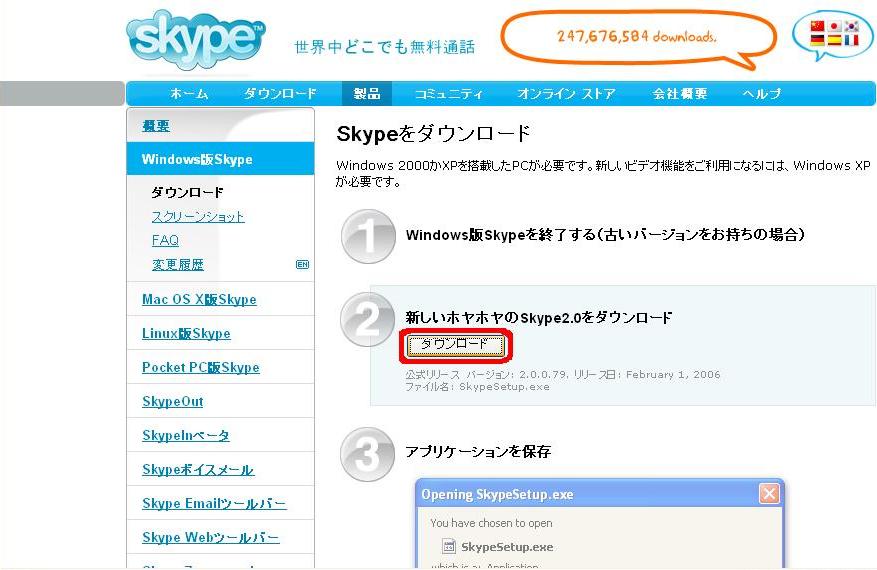The height and width of the screenshot is (570, 877).
Task: Close the Opening SkypeSetup.exe dialog
Action: tap(769, 494)
